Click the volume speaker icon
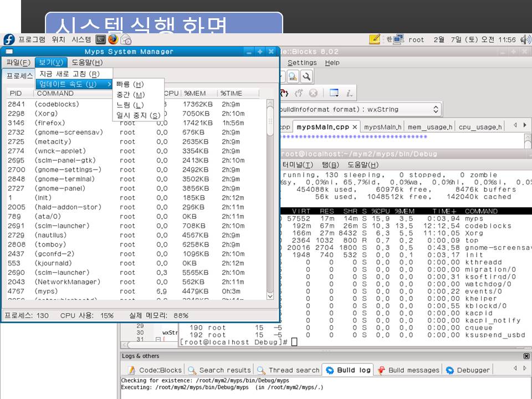 pyautogui.click(x=525, y=39)
